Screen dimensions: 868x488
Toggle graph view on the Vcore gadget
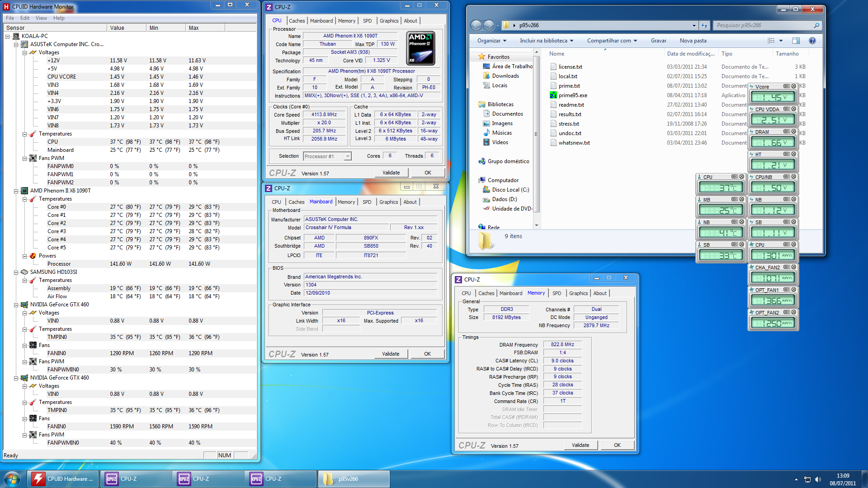(786, 85)
